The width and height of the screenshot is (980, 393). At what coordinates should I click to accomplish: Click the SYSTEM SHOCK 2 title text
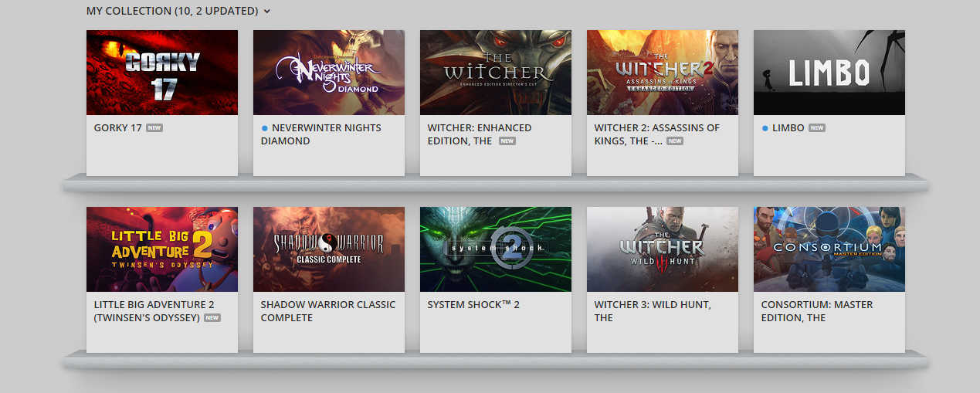pyautogui.click(x=473, y=304)
